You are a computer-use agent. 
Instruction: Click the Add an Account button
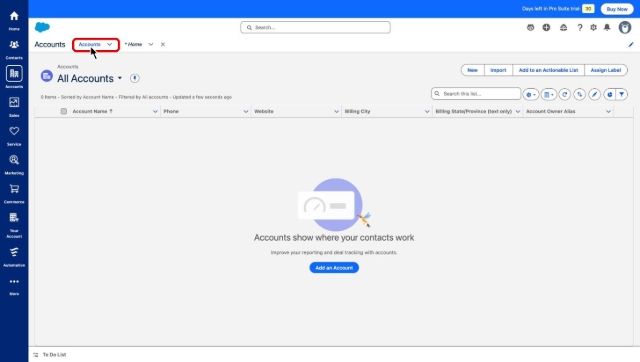pyautogui.click(x=334, y=268)
